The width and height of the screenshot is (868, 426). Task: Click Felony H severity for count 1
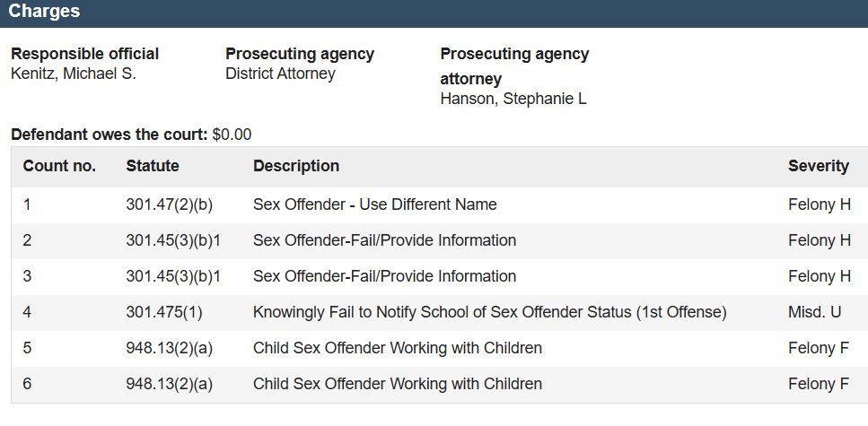coord(820,204)
